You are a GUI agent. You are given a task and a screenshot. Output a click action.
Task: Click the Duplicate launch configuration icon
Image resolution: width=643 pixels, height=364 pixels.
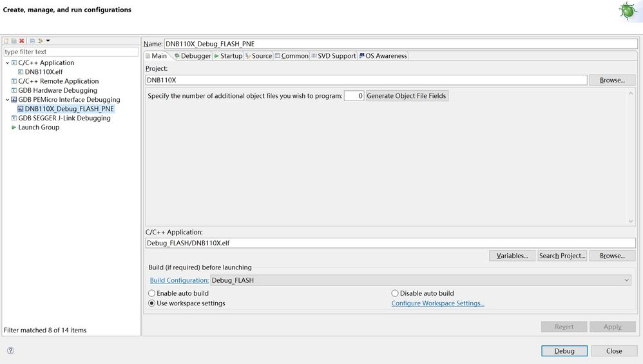pos(14,41)
